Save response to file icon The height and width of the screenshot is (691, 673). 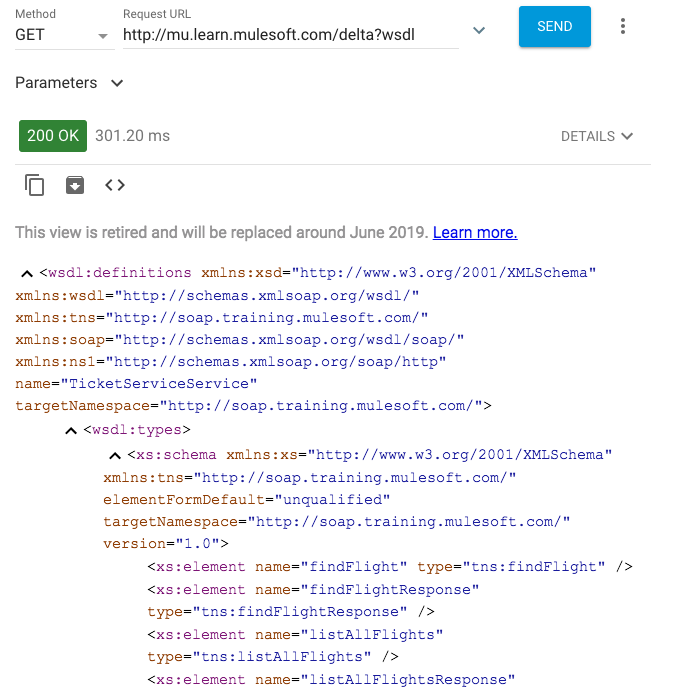point(75,185)
